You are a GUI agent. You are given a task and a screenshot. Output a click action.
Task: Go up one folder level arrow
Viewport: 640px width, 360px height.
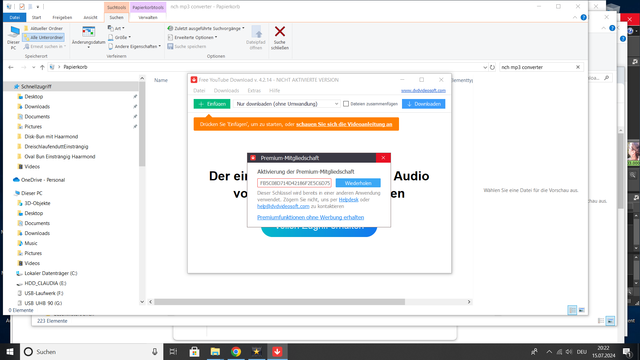coord(42,67)
